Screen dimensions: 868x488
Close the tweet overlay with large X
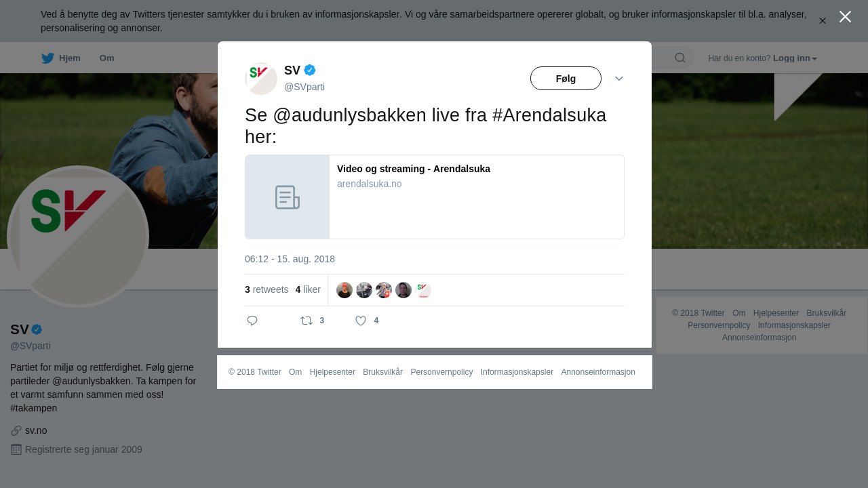(845, 16)
